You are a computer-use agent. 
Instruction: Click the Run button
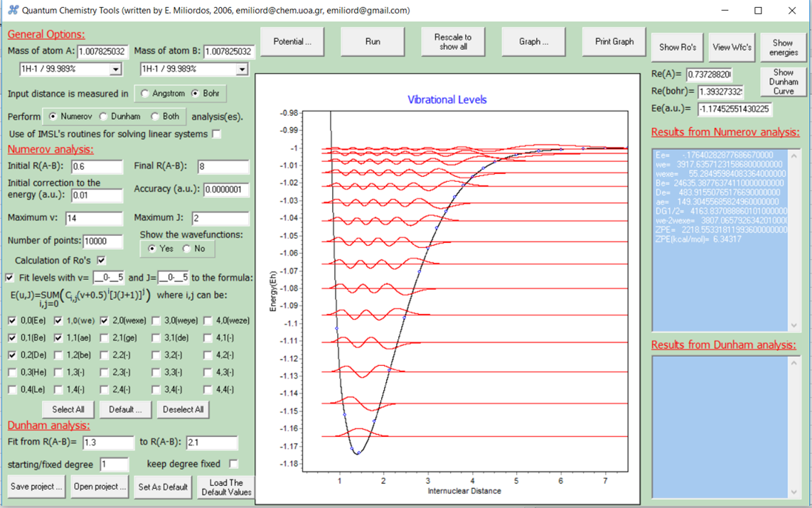click(372, 41)
